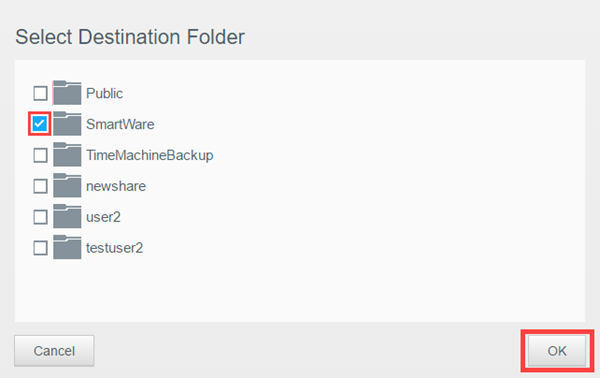The image size is (600, 378).
Task: Click the newshare folder icon
Action: pos(67,186)
